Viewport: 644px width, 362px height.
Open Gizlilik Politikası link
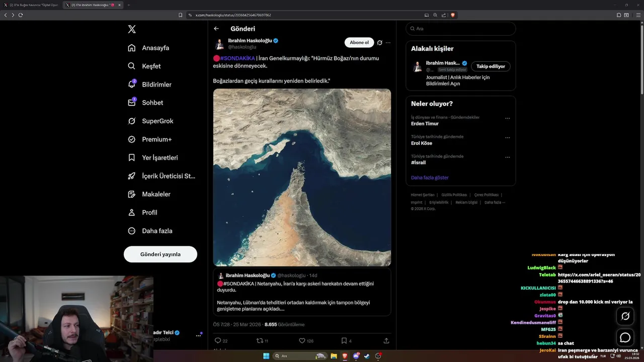coord(454,195)
